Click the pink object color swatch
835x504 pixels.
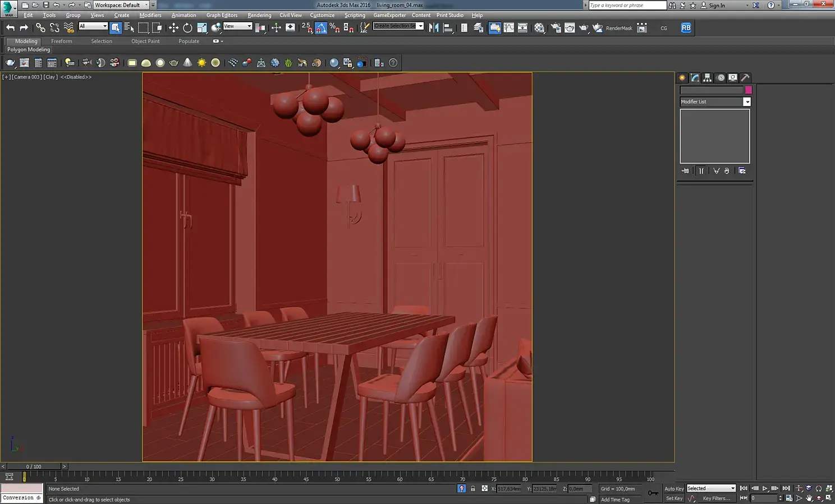point(748,90)
